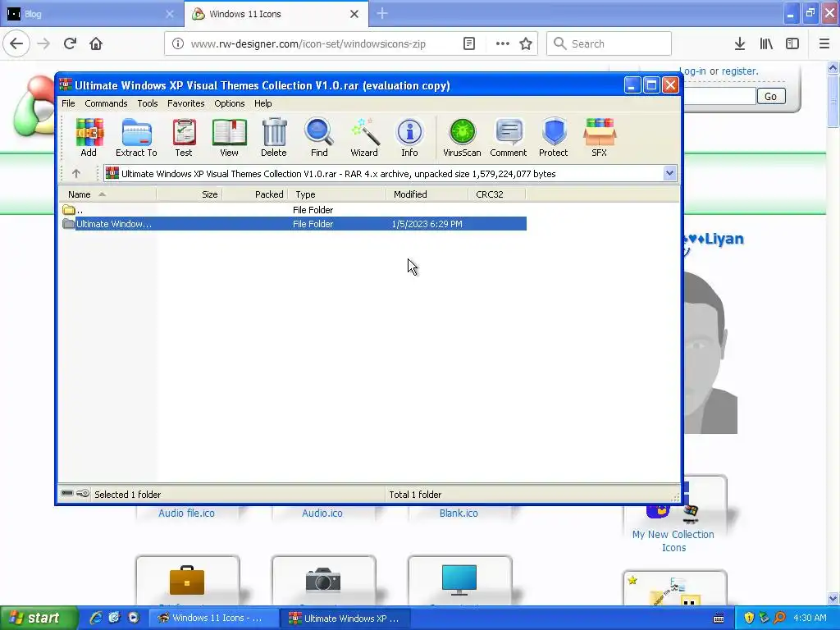
Task: Open the WinRAR Help menu
Action: [x=263, y=103]
